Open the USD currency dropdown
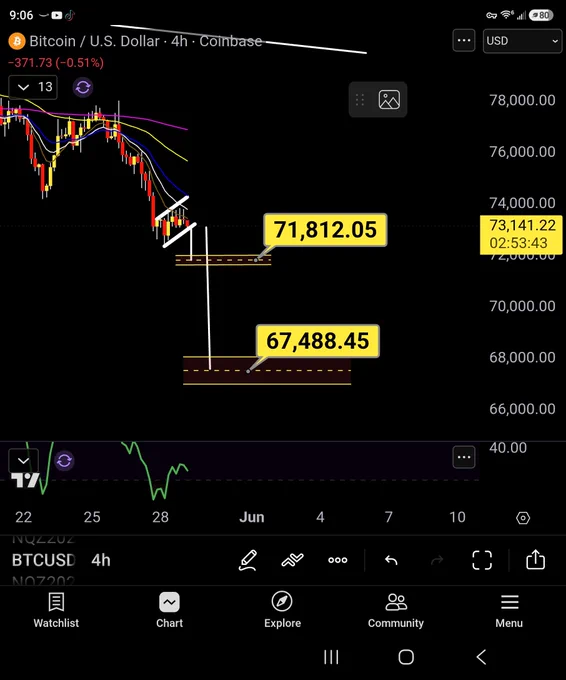Image resolution: width=566 pixels, height=680 pixels. pos(522,41)
